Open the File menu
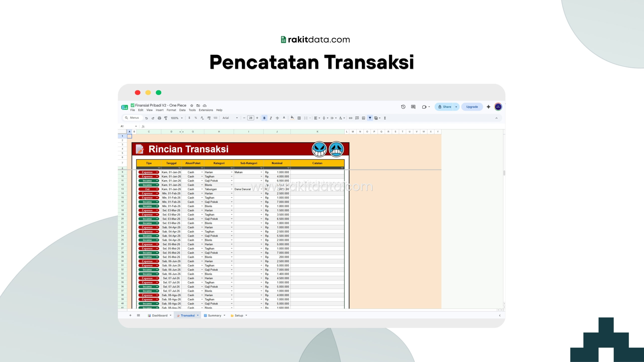The height and width of the screenshot is (362, 644). pos(133,110)
